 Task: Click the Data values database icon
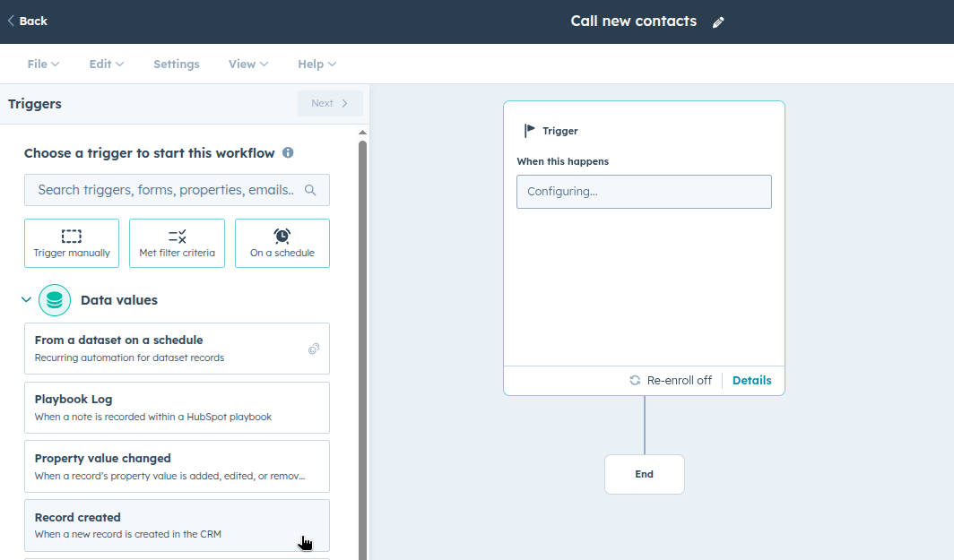coord(55,299)
